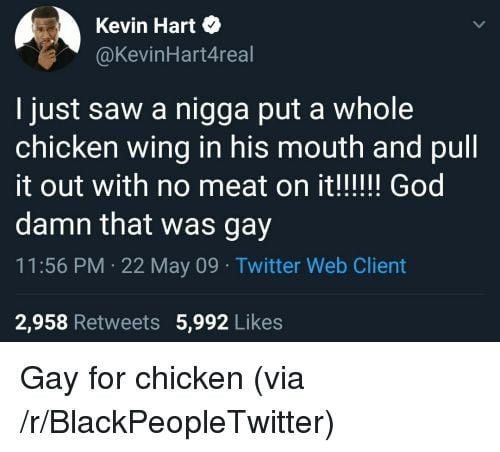Click the Twitter Web Client source link
The height and width of the screenshot is (452, 500).
pyautogui.click(x=321, y=266)
